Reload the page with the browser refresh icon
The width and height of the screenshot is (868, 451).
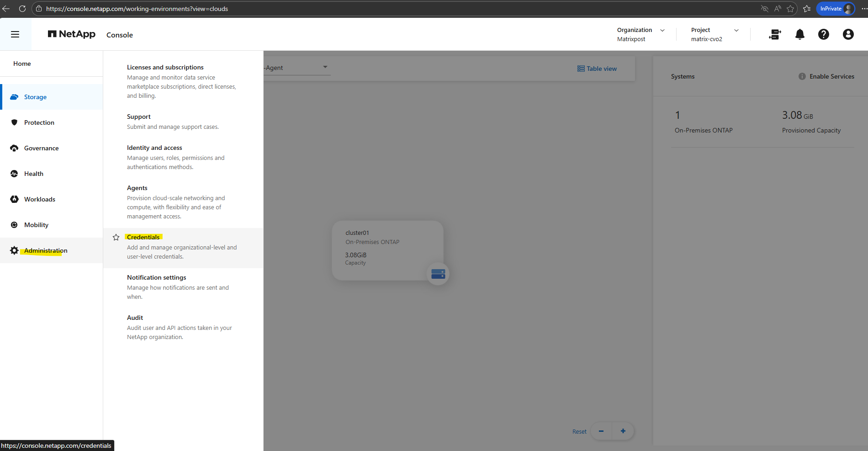[x=22, y=9]
